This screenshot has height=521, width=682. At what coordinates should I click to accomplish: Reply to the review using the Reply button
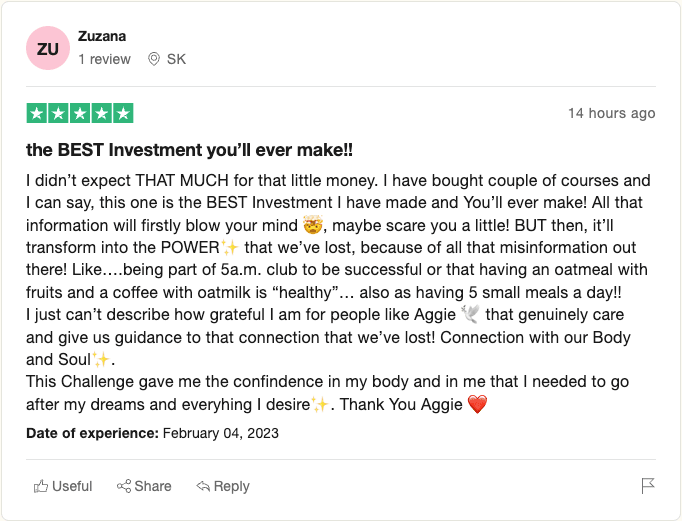[222, 486]
